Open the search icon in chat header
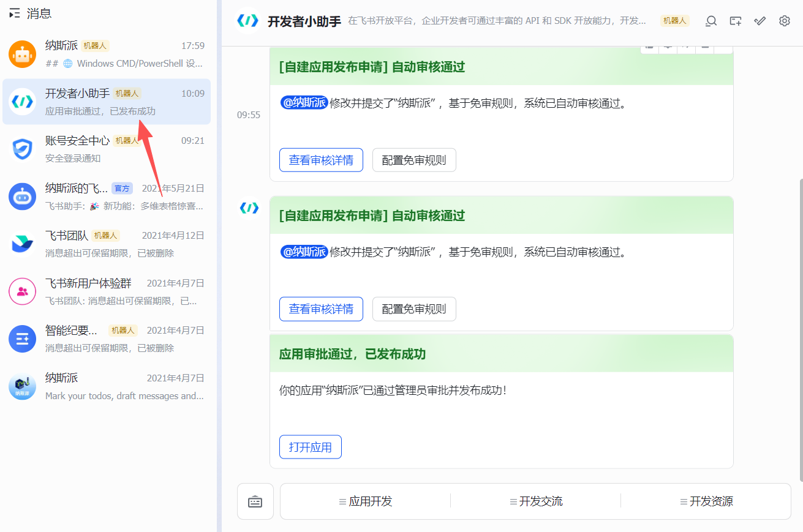 (x=711, y=21)
